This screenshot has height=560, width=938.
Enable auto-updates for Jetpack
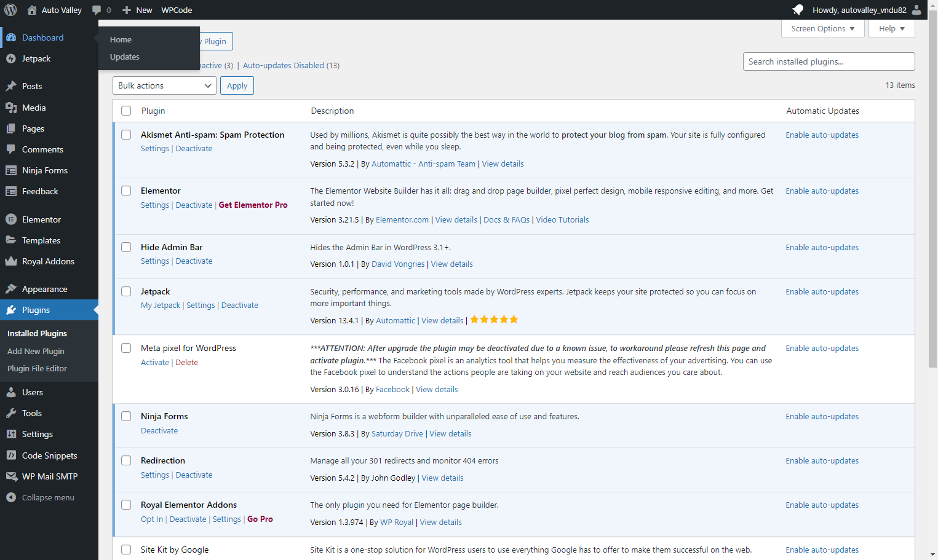pyautogui.click(x=822, y=291)
